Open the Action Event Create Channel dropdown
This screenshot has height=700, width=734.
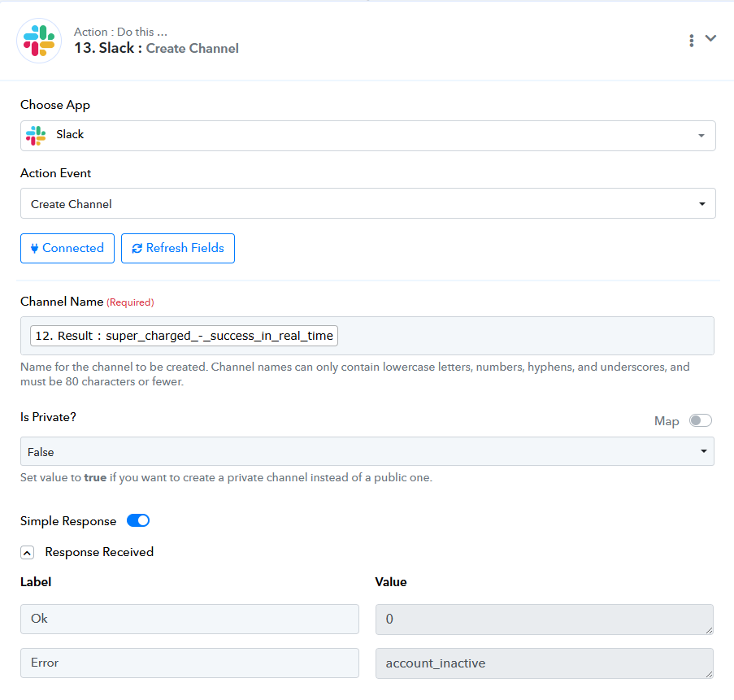click(368, 204)
